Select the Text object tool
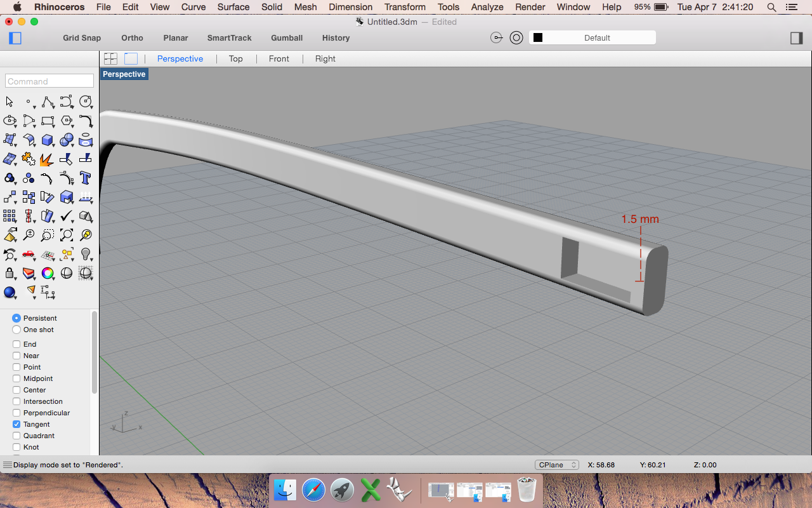This screenshot has width=812, height=508. tap(86, 178)
